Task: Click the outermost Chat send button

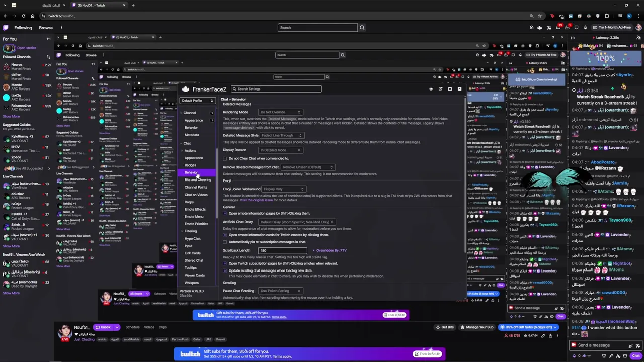Action: point(636,356)
